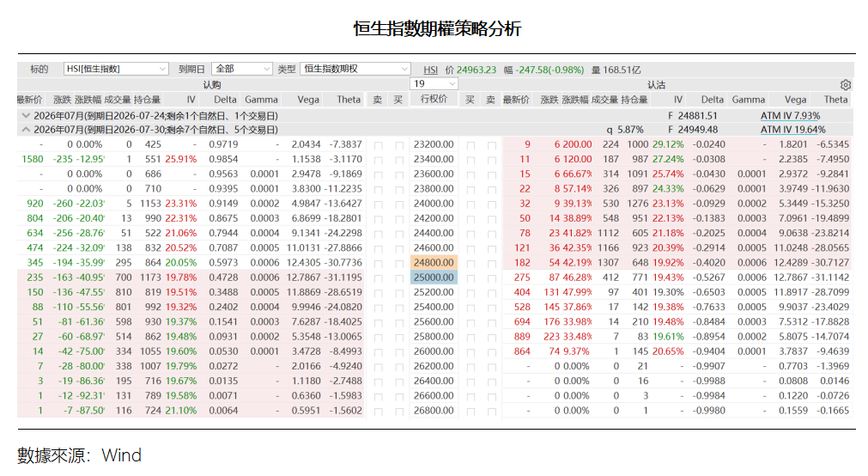This screenshot has width=868, height=476.
Task: Tick put sell checkbox for strike 24800.00
Action: 492,264
